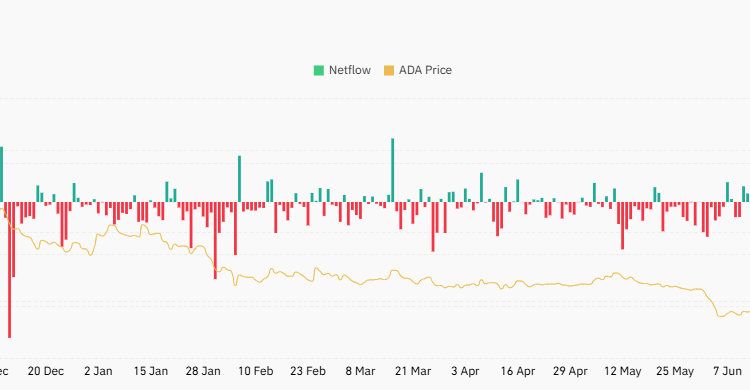Image resolution: width=750 pixels, height=390 pixels.
Task: Select the '2 Jan' axis label
Action: tap(99, 371)
